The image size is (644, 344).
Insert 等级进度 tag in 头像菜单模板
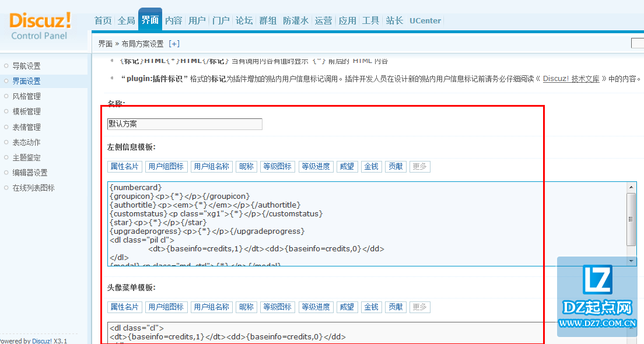316,307
